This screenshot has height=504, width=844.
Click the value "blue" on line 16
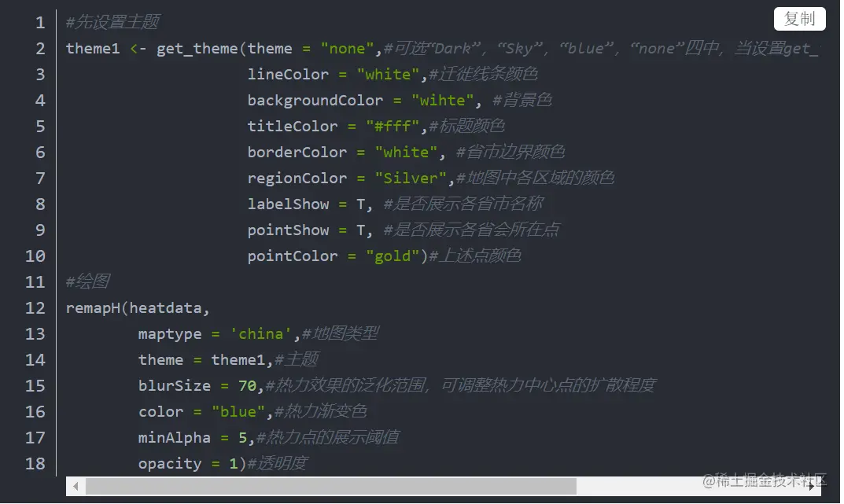[238, 411]
